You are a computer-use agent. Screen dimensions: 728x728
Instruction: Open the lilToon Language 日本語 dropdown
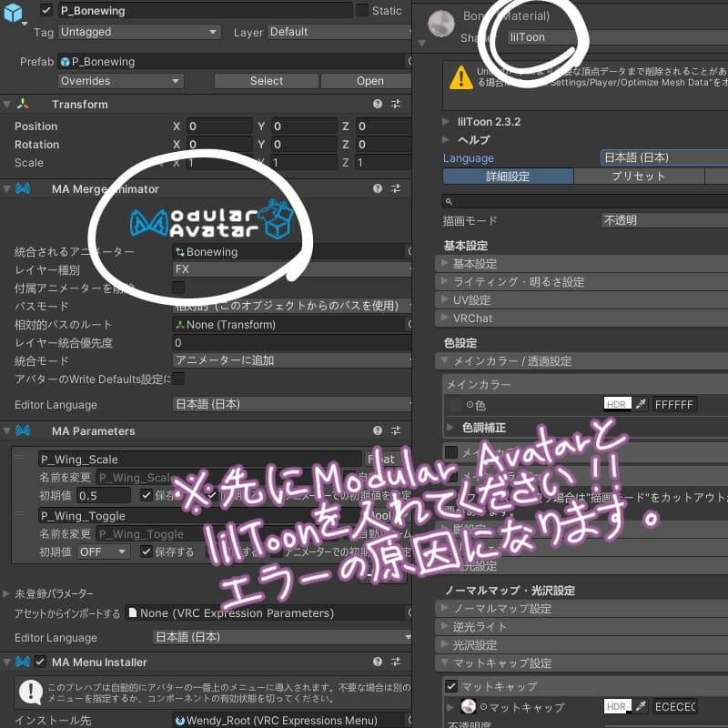click(x=664, y=157)
